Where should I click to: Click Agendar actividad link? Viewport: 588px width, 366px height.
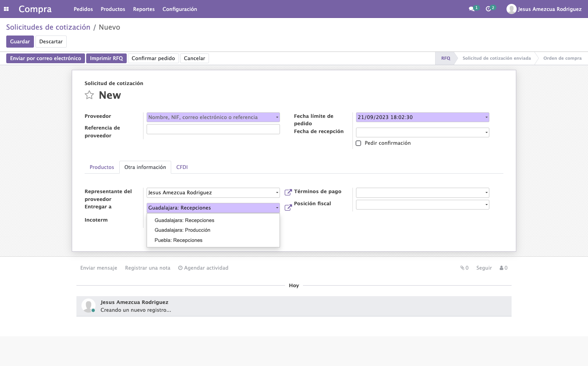click(203, 268)
